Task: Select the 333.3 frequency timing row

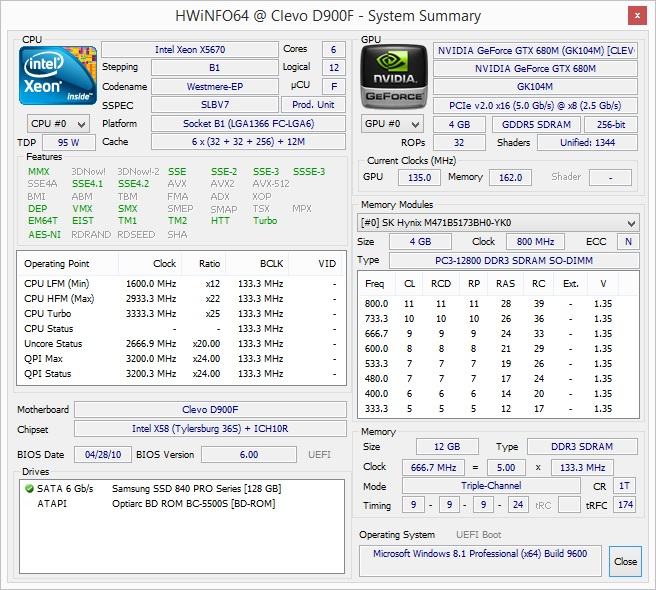Action: point(498,408)
